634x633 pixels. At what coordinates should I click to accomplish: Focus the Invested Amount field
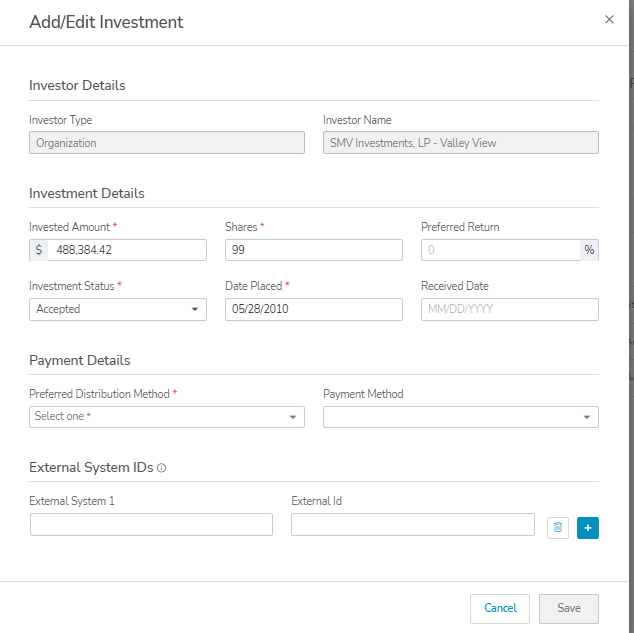[126, 250]
